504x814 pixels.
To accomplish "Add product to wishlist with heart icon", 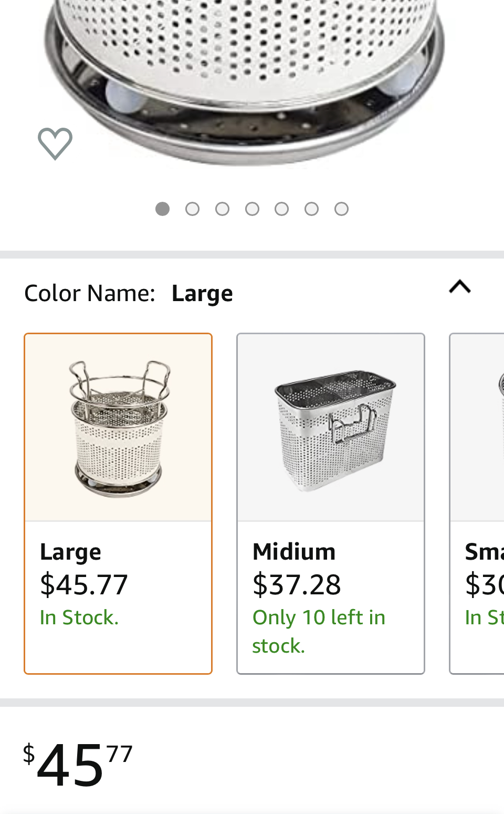I will [55, 143].
